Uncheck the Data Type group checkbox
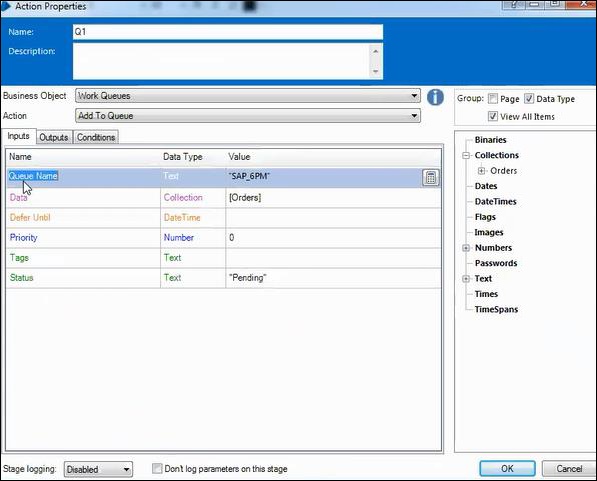 click(x=529, y=99)
